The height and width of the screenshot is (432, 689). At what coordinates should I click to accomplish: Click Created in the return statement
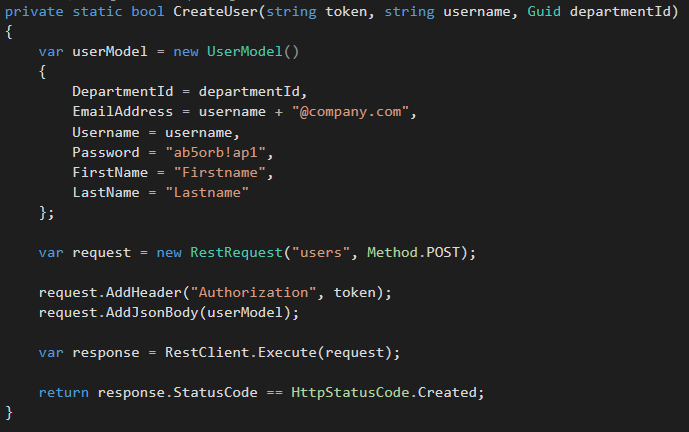click(447, 392)
